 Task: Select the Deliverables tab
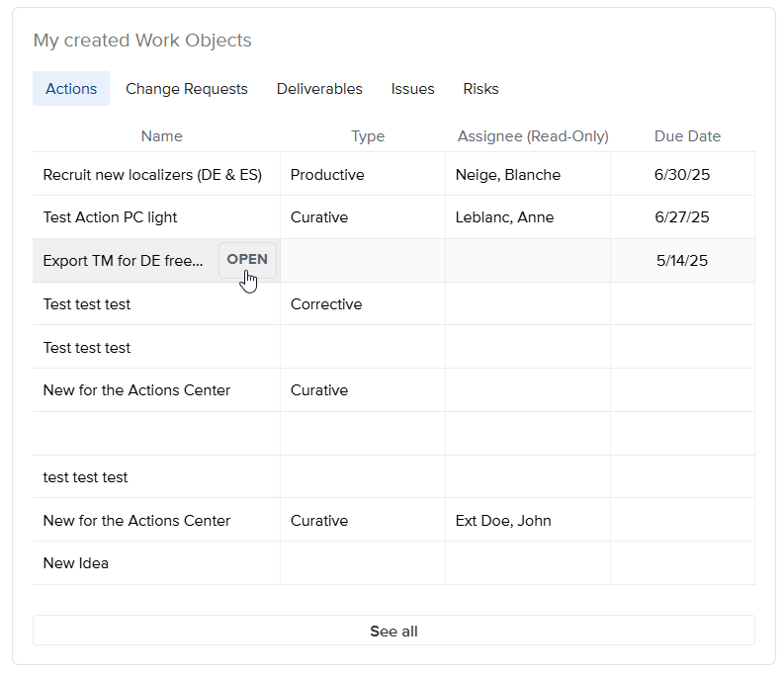point(319,89)
